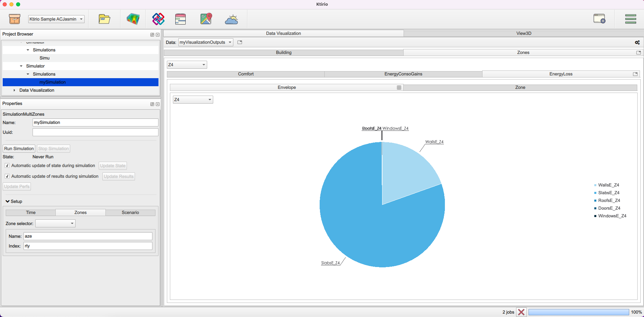Open the map location pin icon
Image resolution: width=644 pixels, height=317 pixels.
206,19
